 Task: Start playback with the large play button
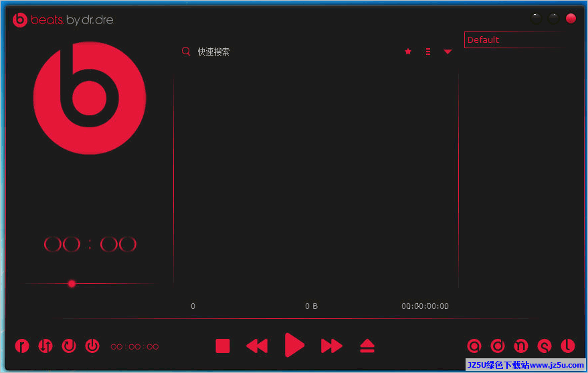[294, 345]
